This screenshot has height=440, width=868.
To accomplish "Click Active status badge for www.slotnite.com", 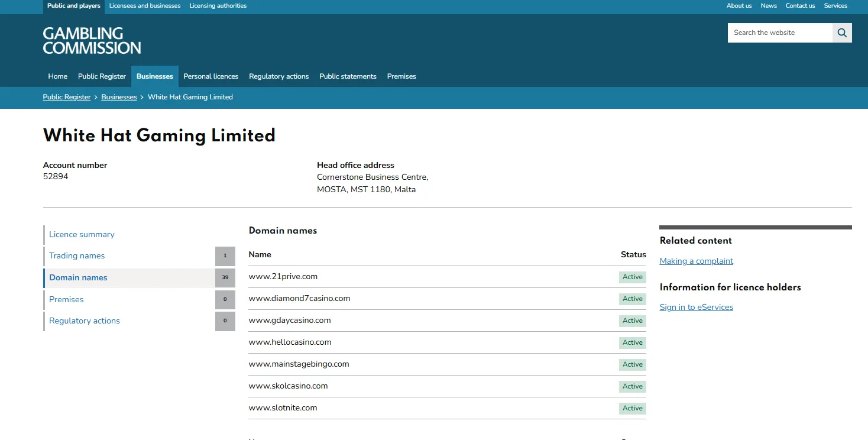I will click(x=633, y=408).
